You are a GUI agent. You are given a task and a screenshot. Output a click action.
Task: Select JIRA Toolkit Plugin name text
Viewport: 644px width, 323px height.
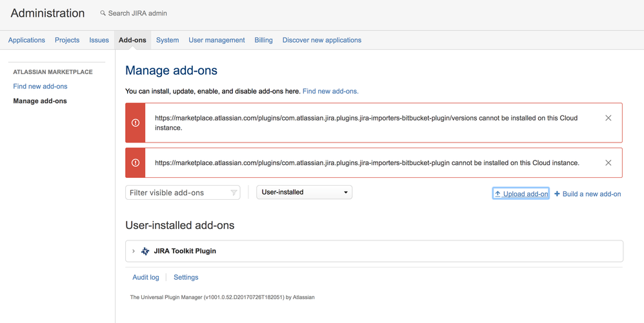pos(185,251)
